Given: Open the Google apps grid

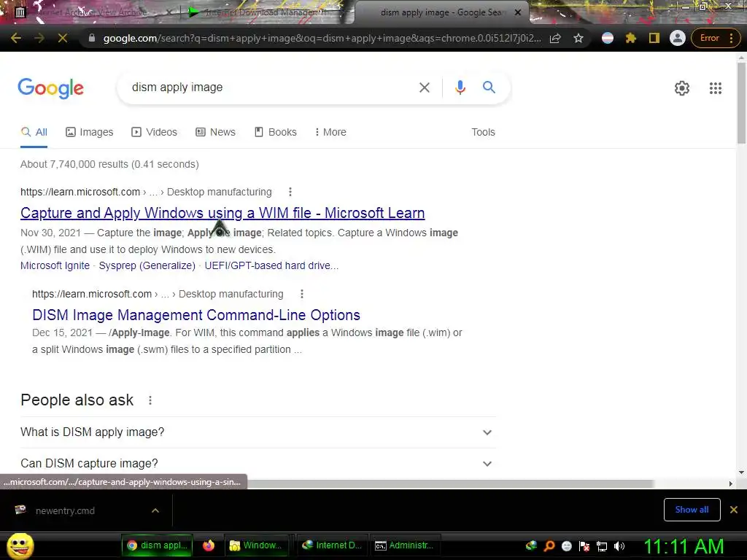Looking at the screenshot, I should tap(715, 88).
